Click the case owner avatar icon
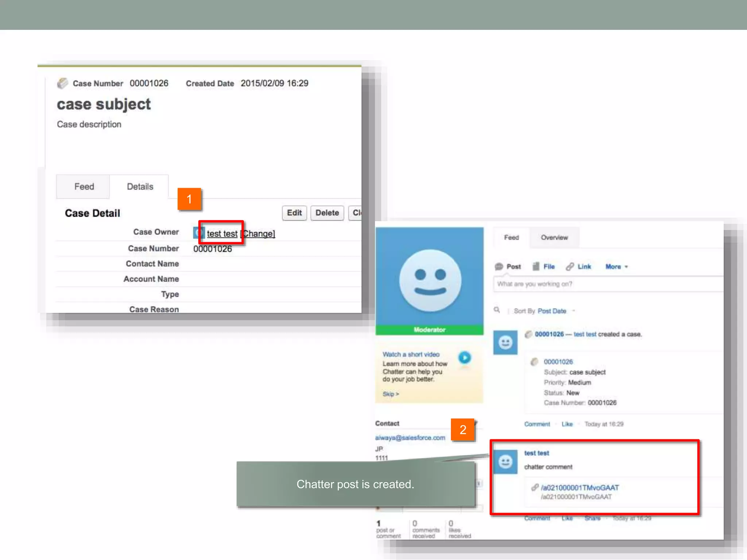This screenshot has height=560, width=747. coord(197,233)
